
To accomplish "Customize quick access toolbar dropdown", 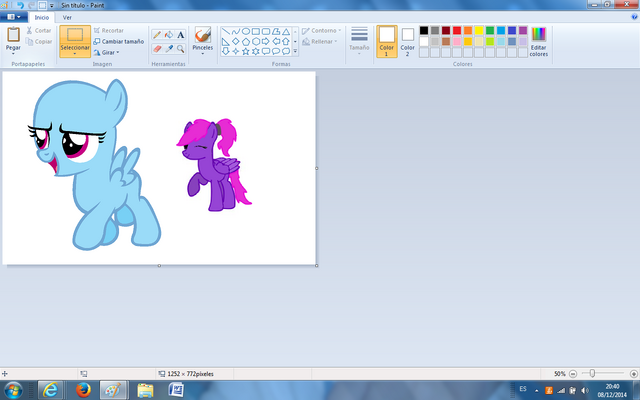I will 52,6.
